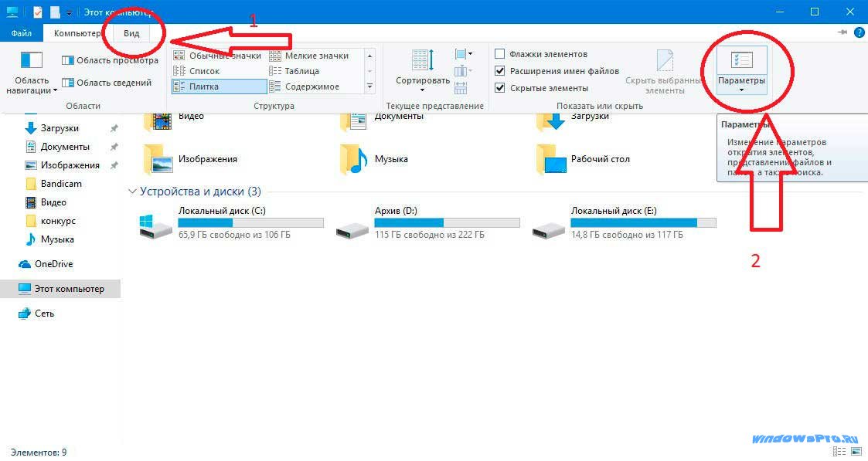Click the add columns icon
This screenshot has height=461, width=868.
coord(463,71)
